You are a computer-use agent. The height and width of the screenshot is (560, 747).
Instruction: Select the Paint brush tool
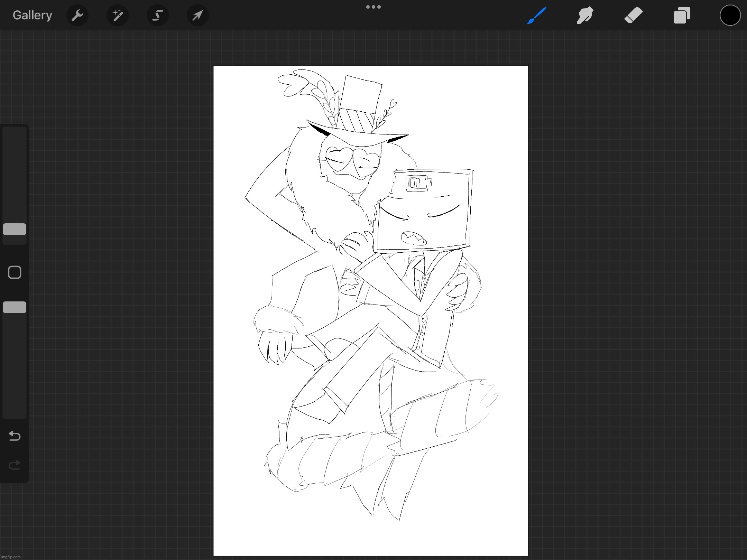(537, 15)
